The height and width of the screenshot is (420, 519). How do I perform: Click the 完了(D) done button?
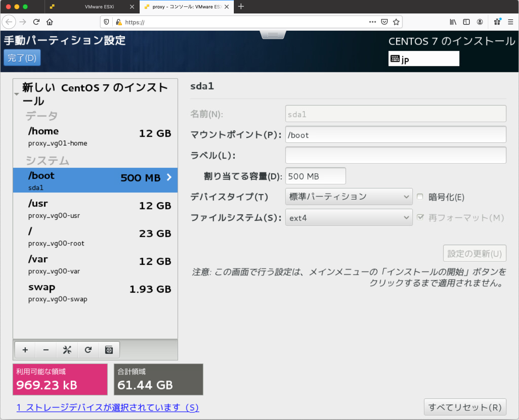pyautogui.click(x=22, y=58)
